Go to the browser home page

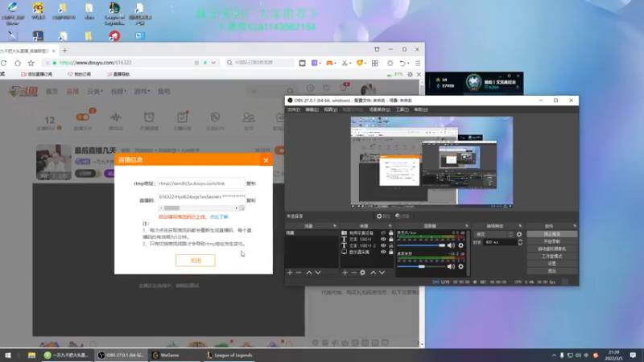[18, 63]
